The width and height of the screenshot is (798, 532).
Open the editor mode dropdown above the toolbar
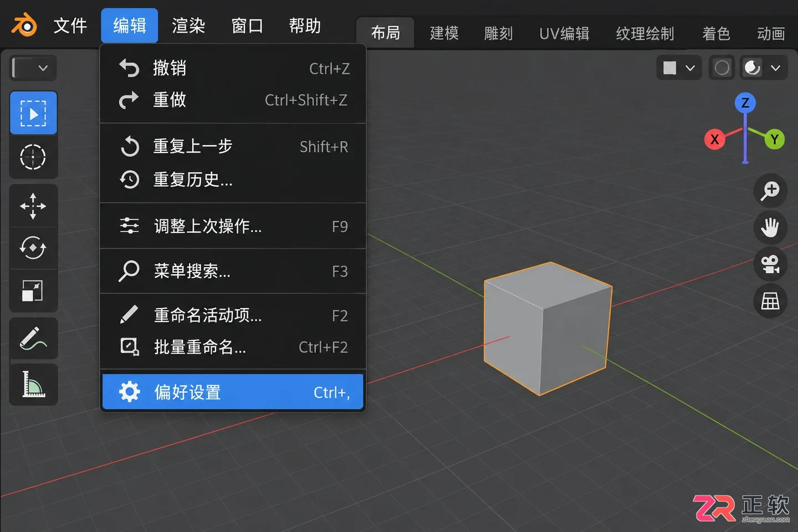coord(33,68)
